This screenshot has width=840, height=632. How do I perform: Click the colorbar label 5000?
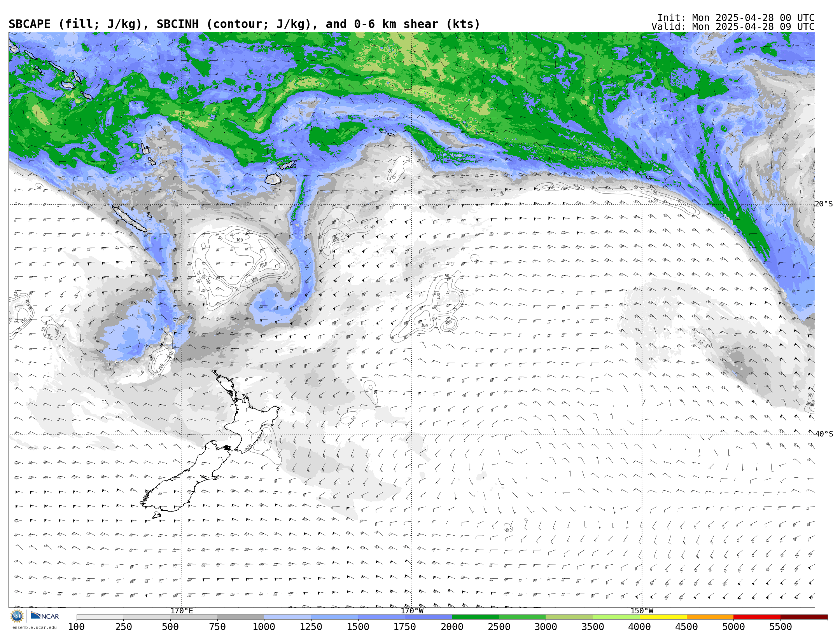click(733, 627)
